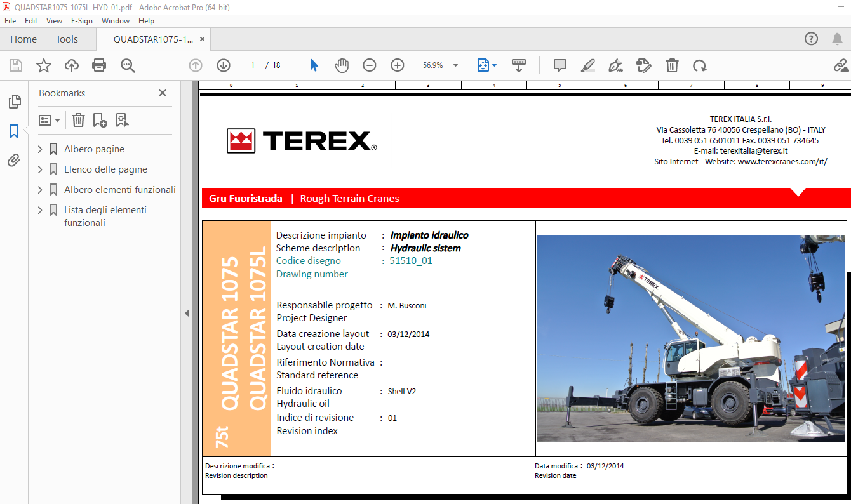
Task: Switch to the Home tab
Action: pos(23,39)
